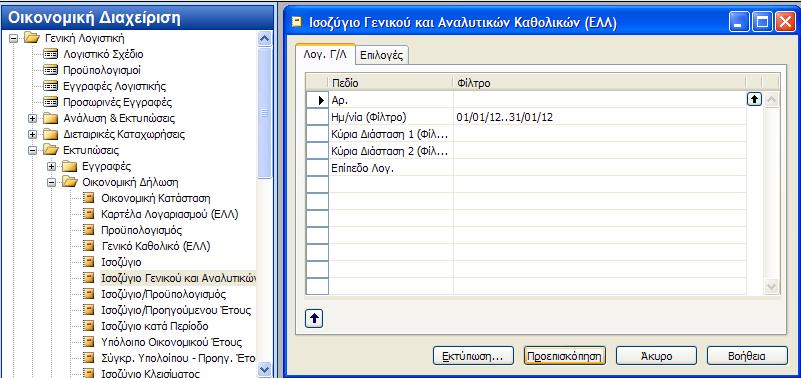Screen dimensions: 801x378
Task: Click the Προϋπολογισμοί table icon
Action: [51, 70]
